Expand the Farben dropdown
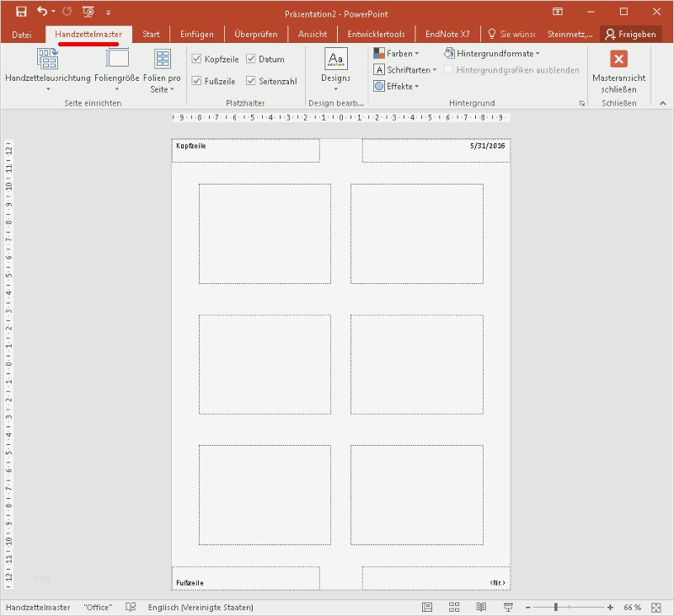The width and height of the screenshot is (674, 616). (x=396, y=53)
